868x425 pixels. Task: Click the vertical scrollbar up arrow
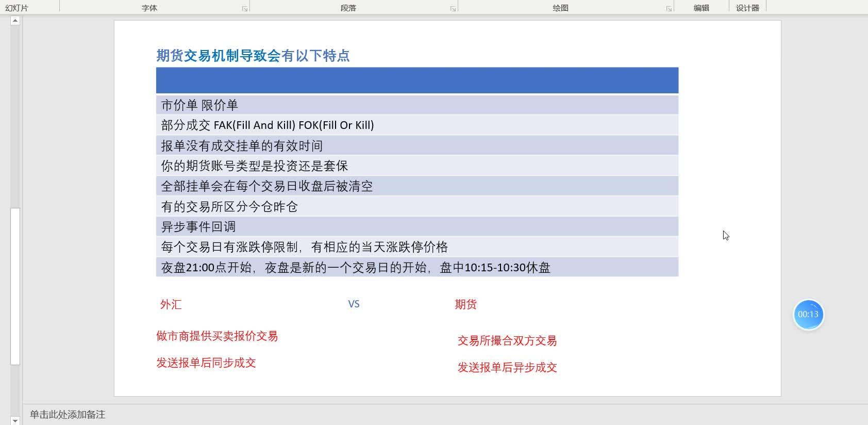[x=15, y=21]
